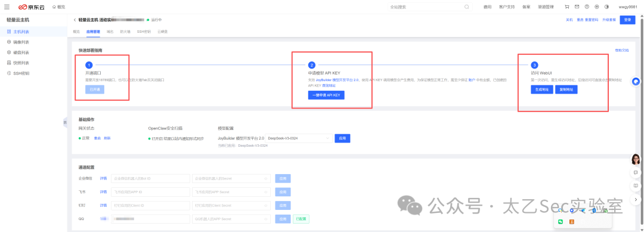This screenshot has width=644, height=232.
Task: Click 刷新 under 网关状态
Action: [107, 138]
